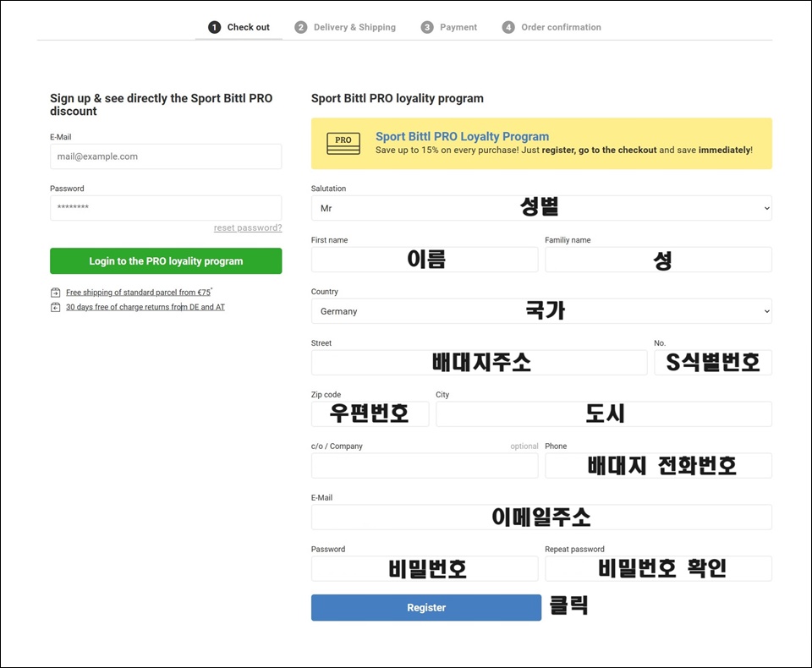Image resolution: width=812 pixels, height=668 pixels.
Task: Click the registration Password input field
Action: tap(425, 568)
